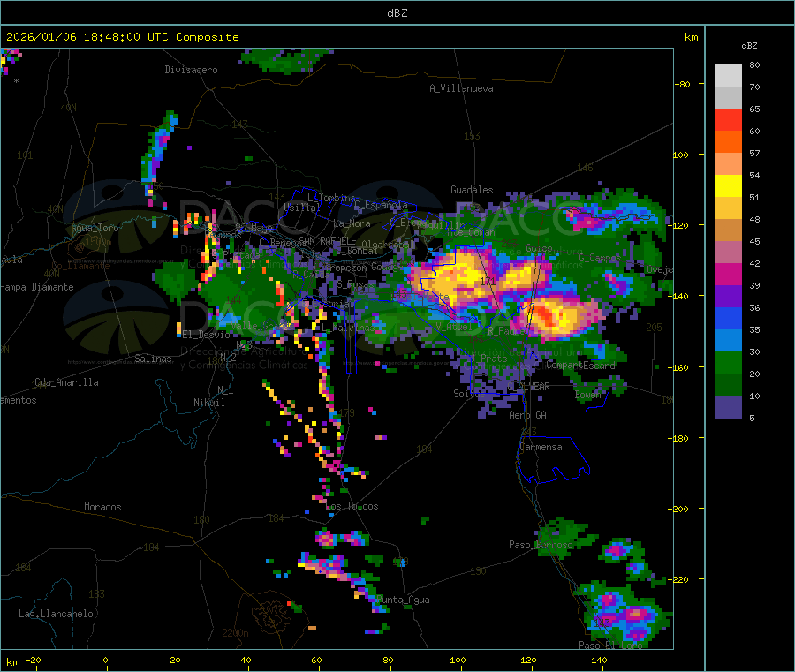Click the bright yellow 51–54 dBZ legend swatch
This screenshot has height=672, width=795.
click(x=728, y=186)
